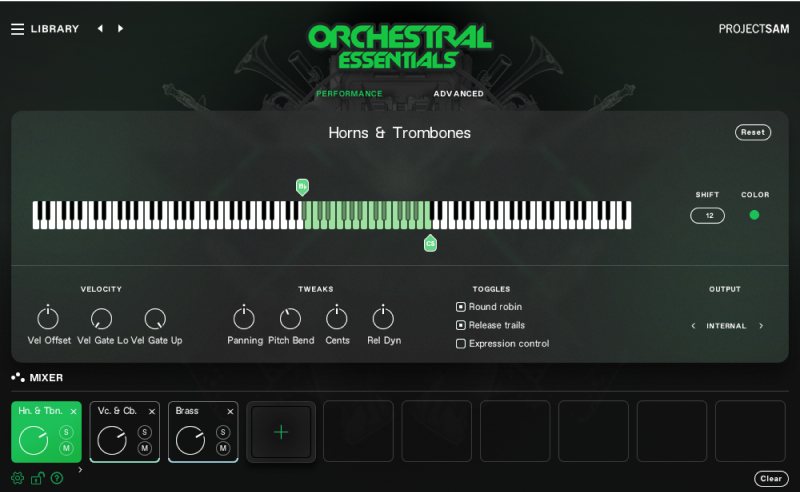Click the Hn. & Tbn. volume knob

coord(34,440)
